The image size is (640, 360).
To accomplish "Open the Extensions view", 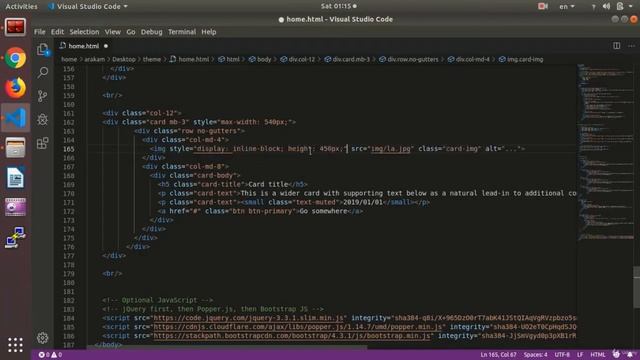I will [42, 143].
